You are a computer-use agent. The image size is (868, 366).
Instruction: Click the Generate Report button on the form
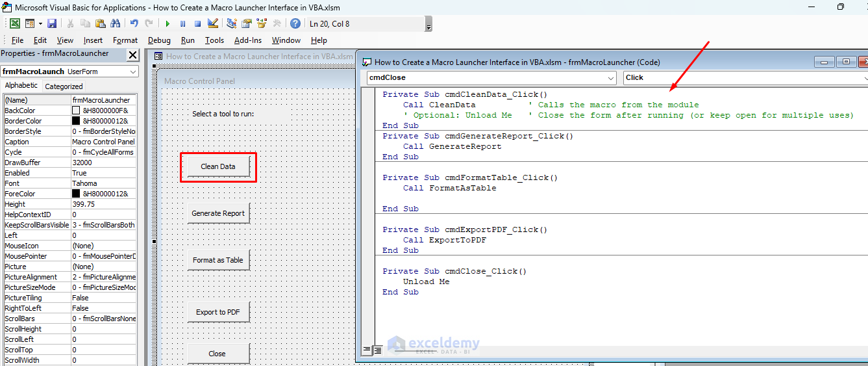click(218, 213)
